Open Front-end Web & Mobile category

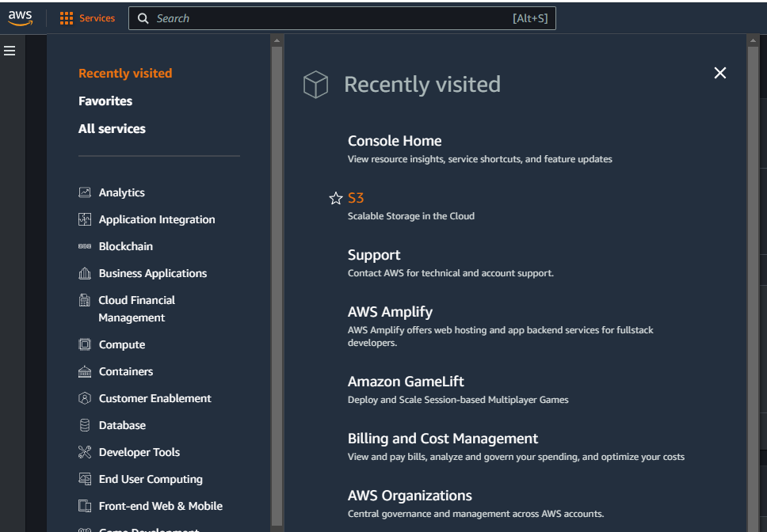pyautogui.click(x=160, y=506)
